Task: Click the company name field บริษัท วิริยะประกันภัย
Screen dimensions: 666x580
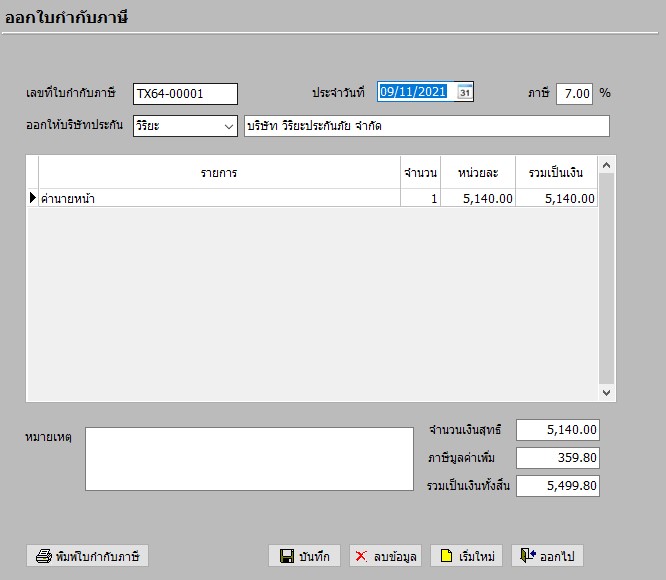Action: 426,126
